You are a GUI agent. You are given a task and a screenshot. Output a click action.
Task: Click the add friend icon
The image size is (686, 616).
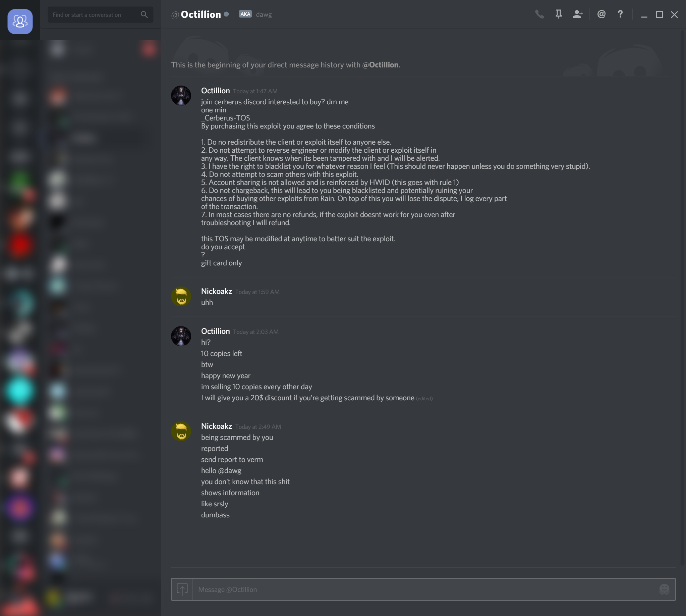coord(577,14)
